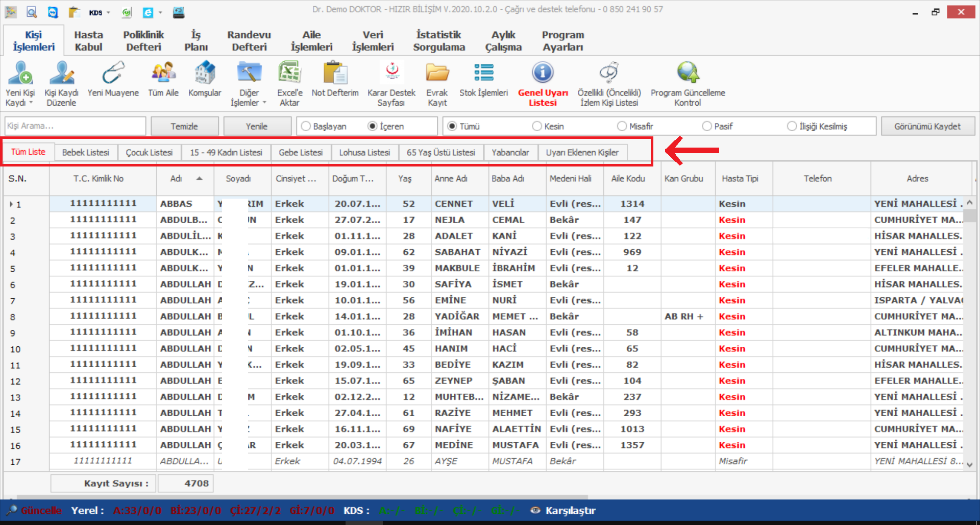Switch to Bebek Listesi tab

pyautogui.click(x=86, y=153)
